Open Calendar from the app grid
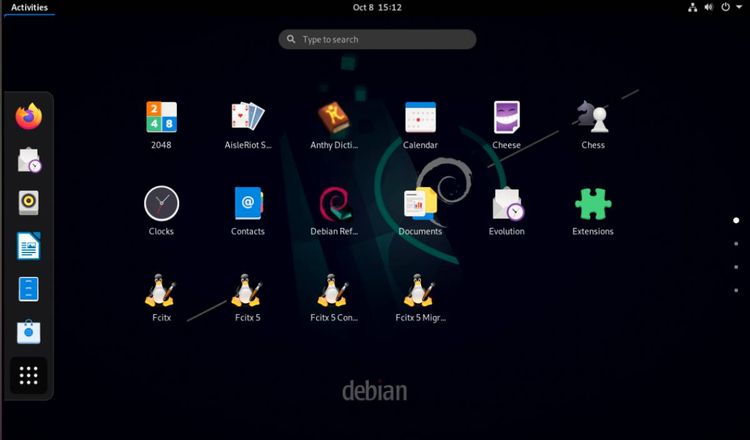The width and height of the screenshot is (750, 440). pyautogui.click(x=420, y=118)
